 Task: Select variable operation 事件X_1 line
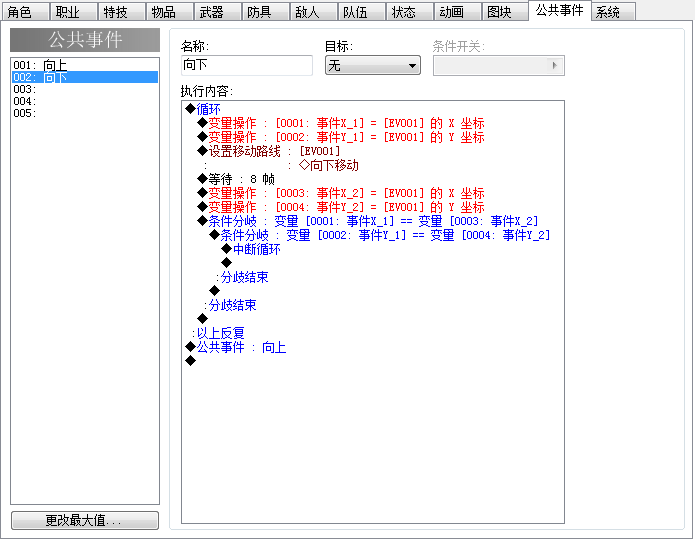point(373,123)
